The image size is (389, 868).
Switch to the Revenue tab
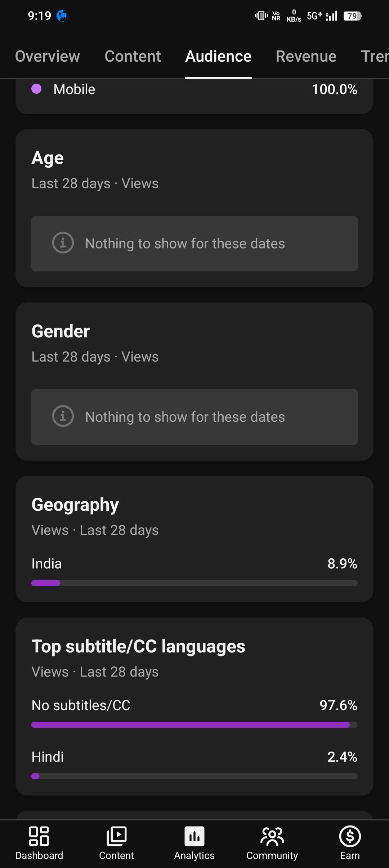point(306,56)
